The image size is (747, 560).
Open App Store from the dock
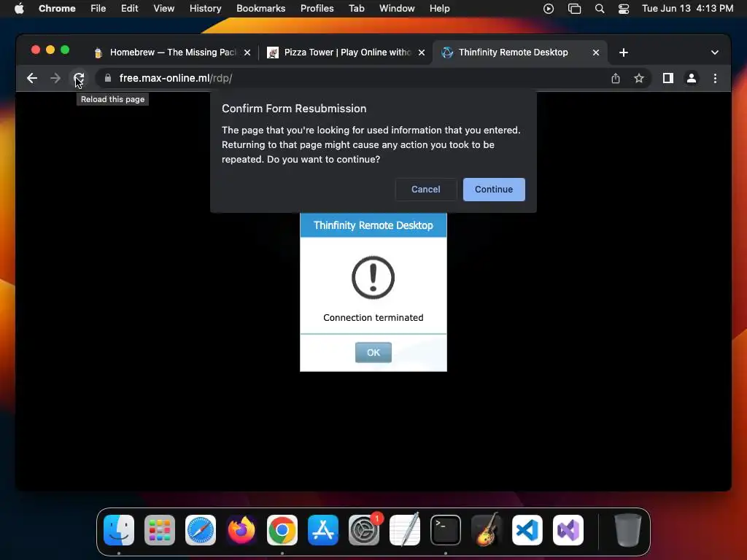(x=323, y=530)
